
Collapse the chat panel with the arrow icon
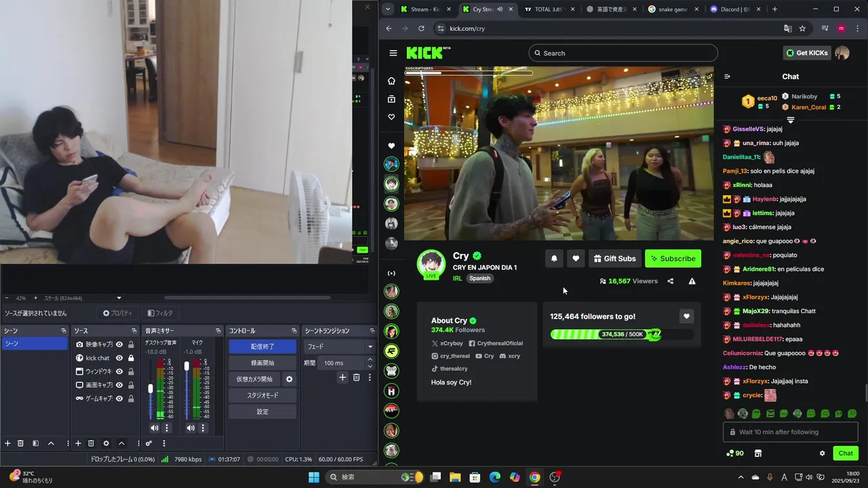[x=727, y=77]
